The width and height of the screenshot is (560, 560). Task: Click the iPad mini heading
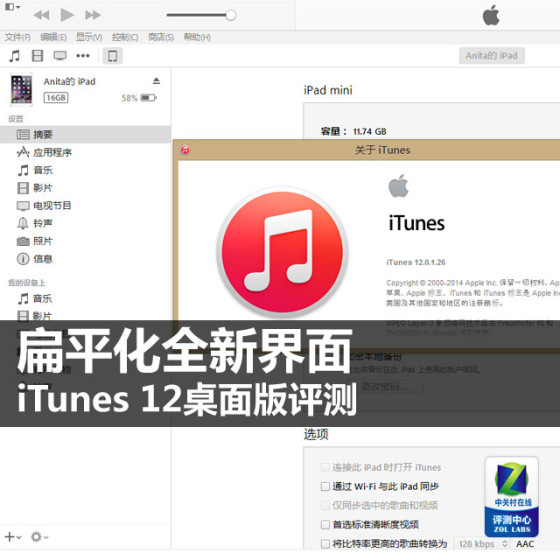pos(328,90)
